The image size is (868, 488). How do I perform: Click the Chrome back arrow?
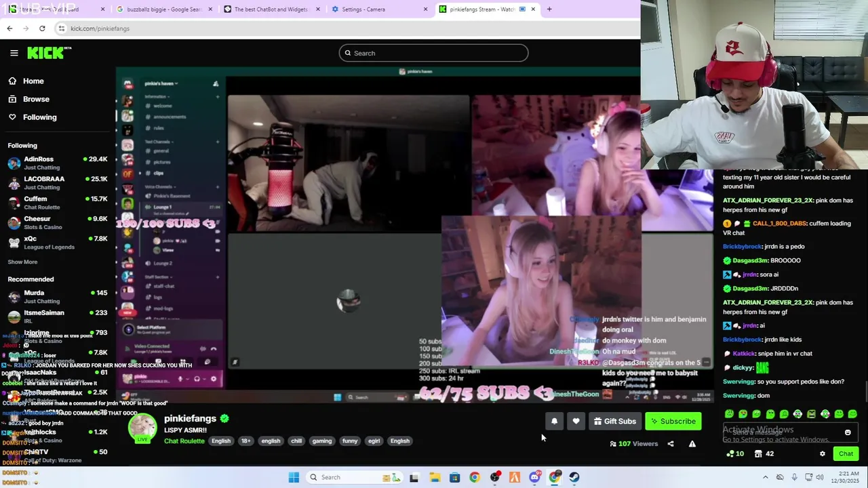(9, 28)
